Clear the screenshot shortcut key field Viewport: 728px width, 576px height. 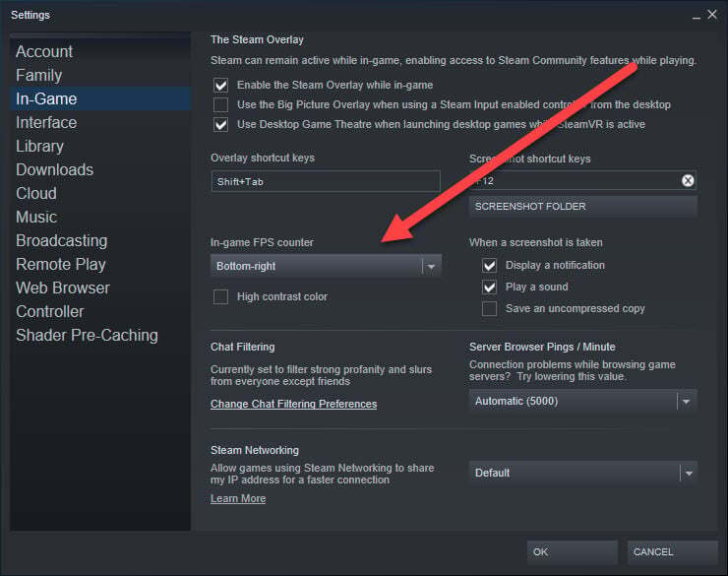pyautogui.click(x=688, y=180)
